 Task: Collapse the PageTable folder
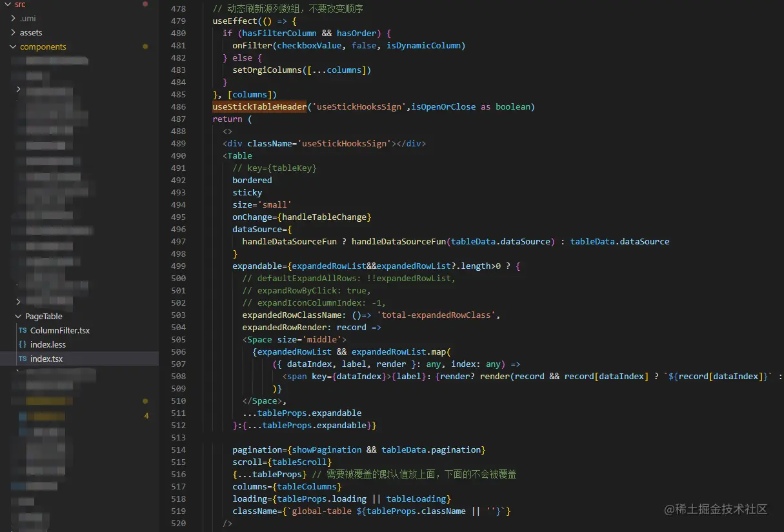click(18, 316)
